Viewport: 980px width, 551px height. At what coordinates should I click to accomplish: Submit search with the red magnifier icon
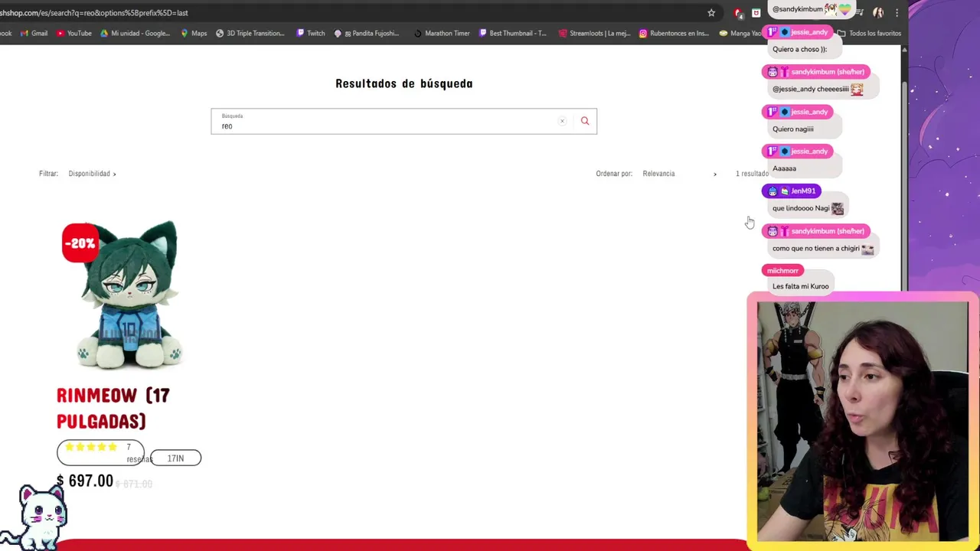[585, 121]
